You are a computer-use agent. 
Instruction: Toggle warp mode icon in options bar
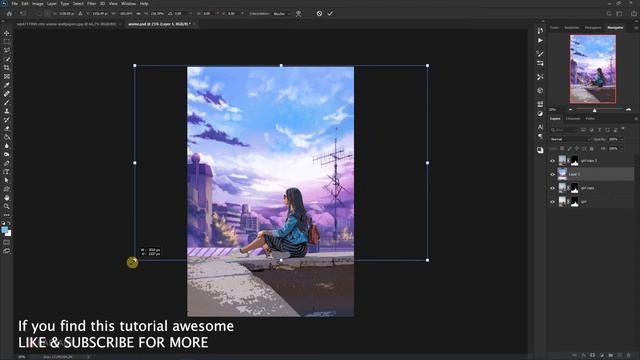click(x=299, y=13)
